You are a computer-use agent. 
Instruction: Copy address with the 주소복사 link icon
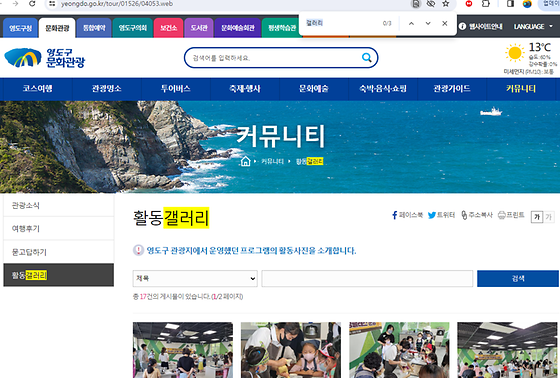pyautogui.click(x=476, y=215)
